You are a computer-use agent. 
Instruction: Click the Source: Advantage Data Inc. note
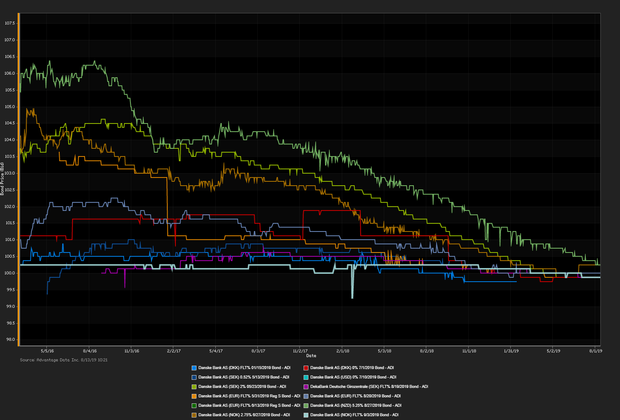64,360
